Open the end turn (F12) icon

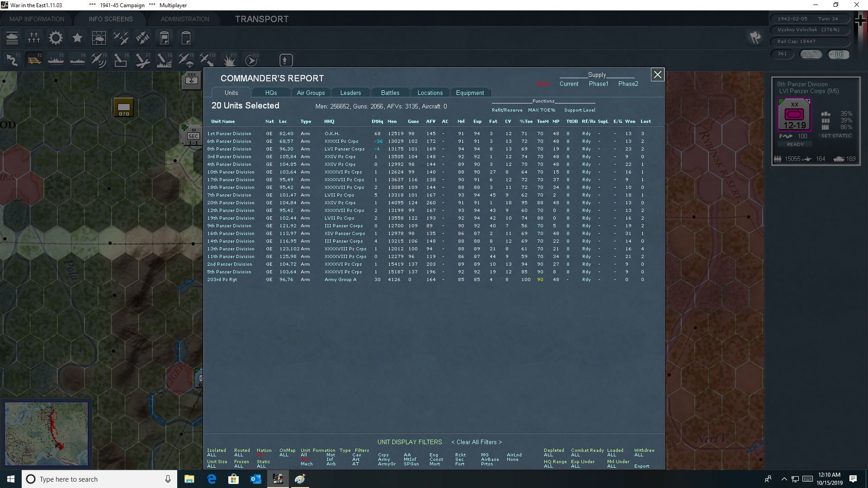[252, 59]
